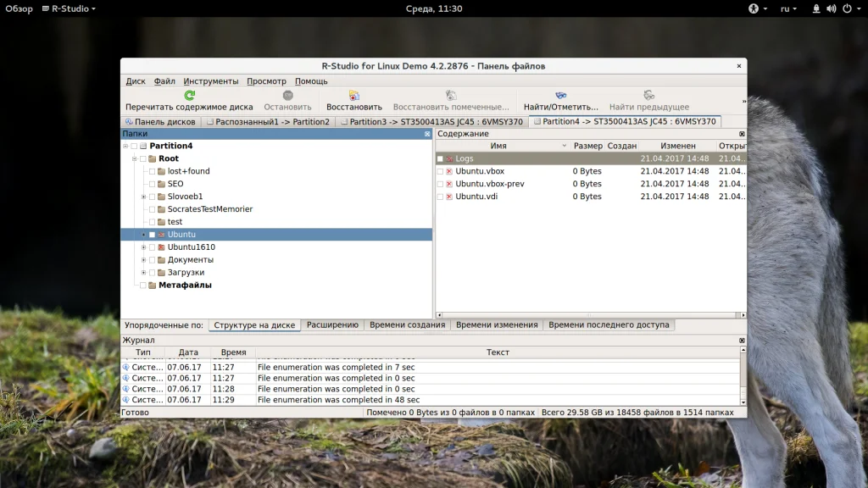The width and height of the screenshot is (868, 488).
Task: Click the green refresh icon to reread disk contents
Action: click(189, 96)
